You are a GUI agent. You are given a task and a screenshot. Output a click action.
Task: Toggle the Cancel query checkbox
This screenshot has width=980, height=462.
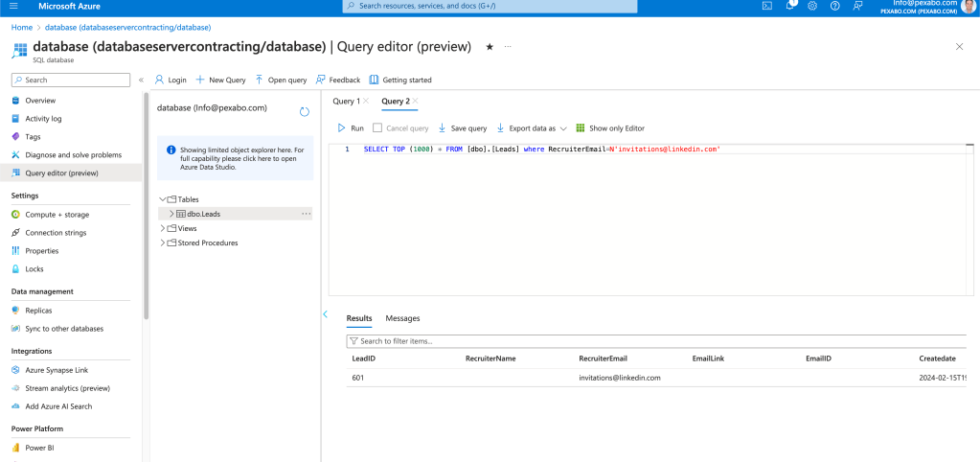click(377, 128)
